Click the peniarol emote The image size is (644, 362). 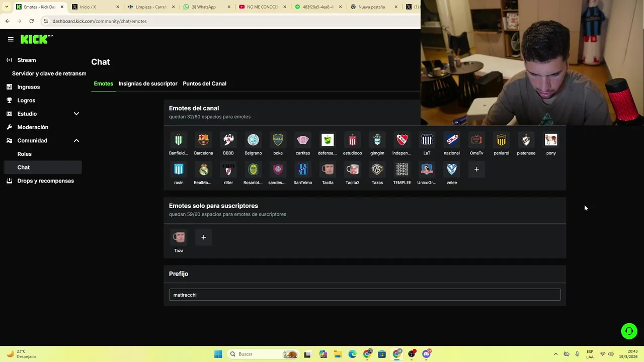point(501,140)
